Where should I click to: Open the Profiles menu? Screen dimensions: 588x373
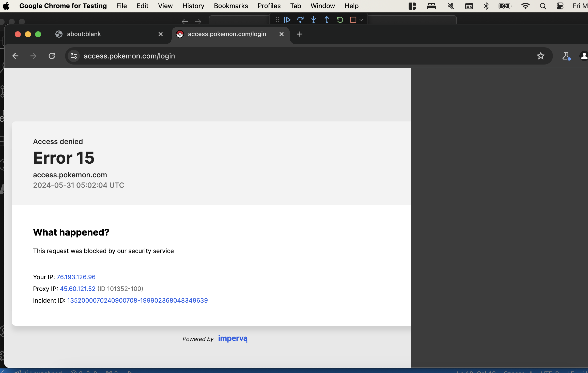point(269,6)
